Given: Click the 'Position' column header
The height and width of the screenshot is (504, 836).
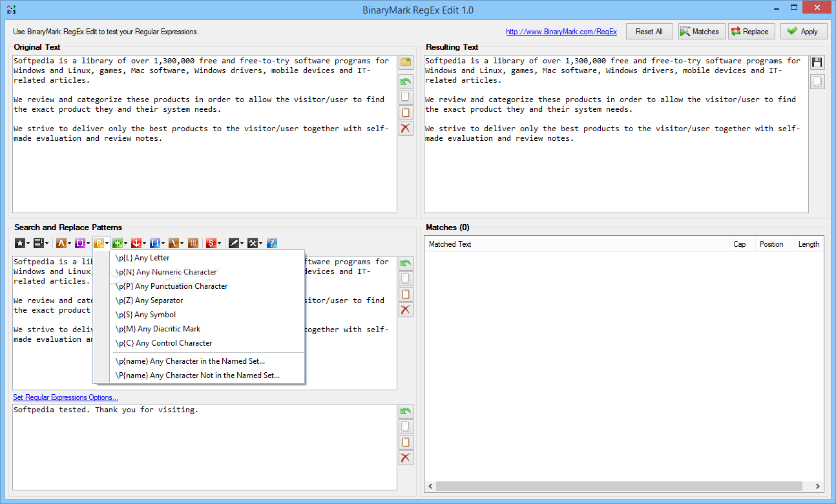Looking at the screenshot, I should pyautogui.click(x=775, y=244).
